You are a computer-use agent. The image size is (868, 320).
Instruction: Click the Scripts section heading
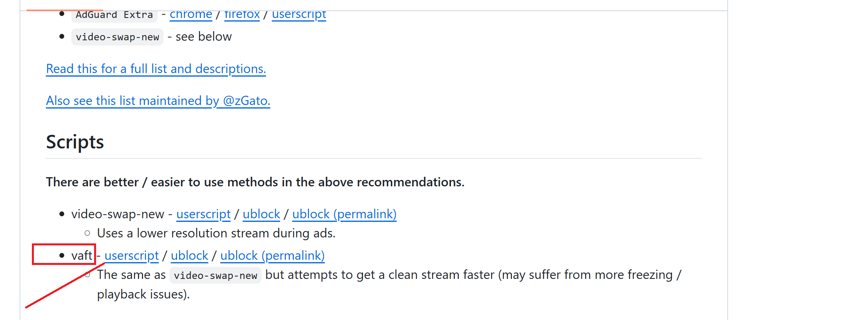[75, 142]
